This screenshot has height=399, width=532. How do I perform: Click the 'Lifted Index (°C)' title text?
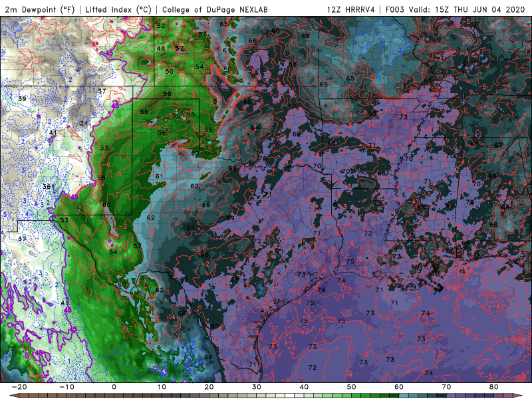[x=118, y=9]
